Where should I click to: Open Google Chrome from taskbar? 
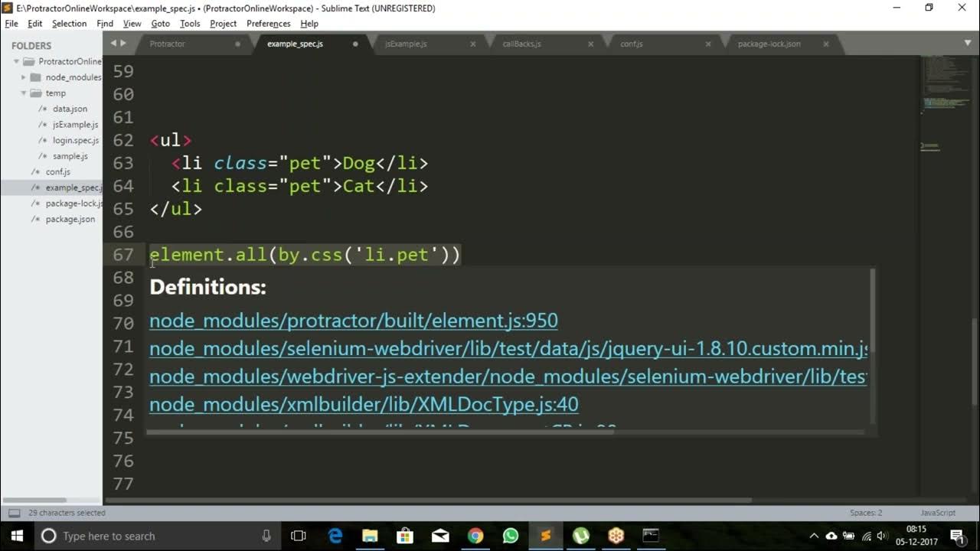click(x=475, y=536)
